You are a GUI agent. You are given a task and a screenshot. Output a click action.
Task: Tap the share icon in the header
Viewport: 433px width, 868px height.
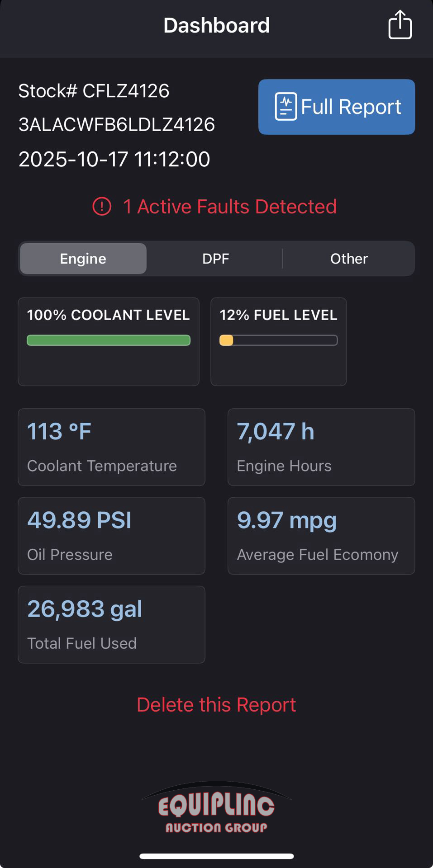400,25
